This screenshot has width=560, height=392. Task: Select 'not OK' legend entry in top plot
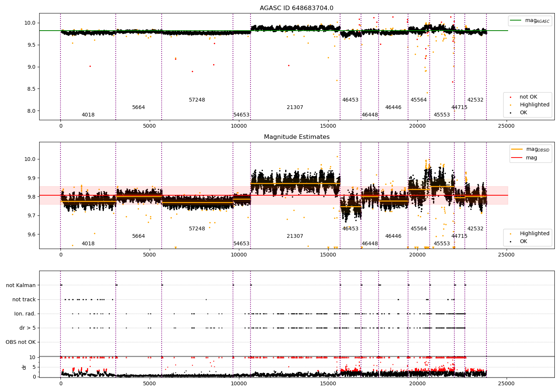528,97
